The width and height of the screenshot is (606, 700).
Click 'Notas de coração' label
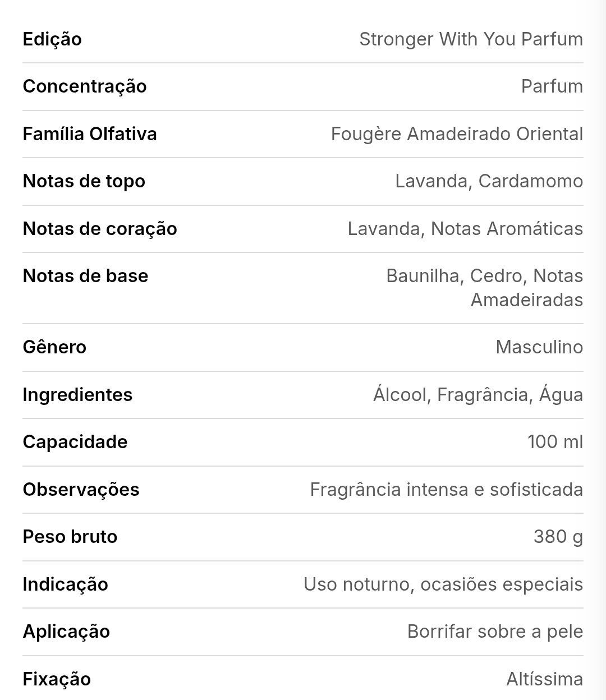(x=100, y=229)
